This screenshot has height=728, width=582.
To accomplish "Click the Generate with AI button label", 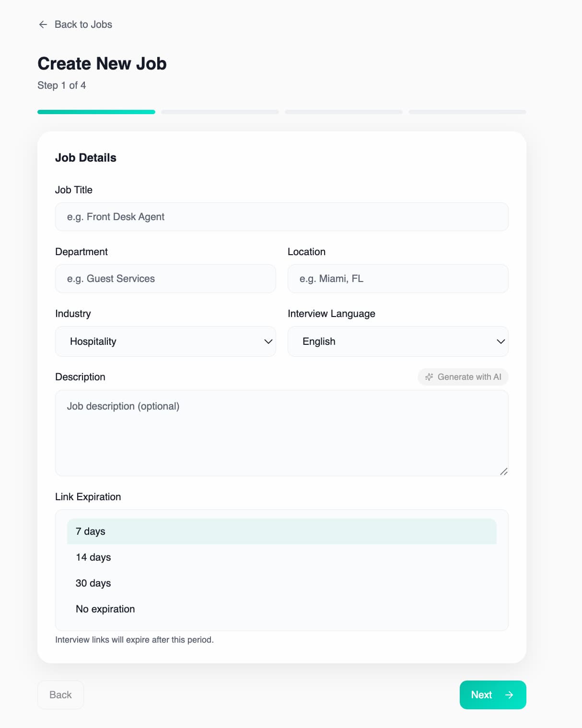I will [469, 377].
